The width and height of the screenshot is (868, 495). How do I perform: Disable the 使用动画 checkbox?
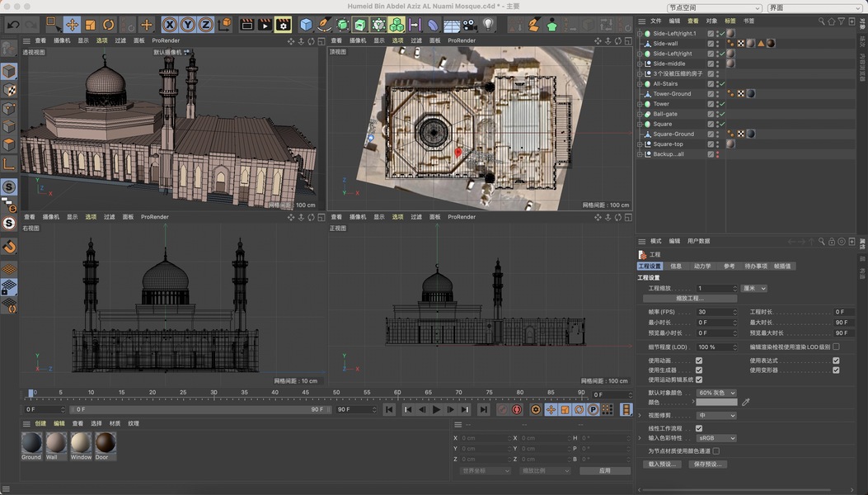[x=699, y=361]
